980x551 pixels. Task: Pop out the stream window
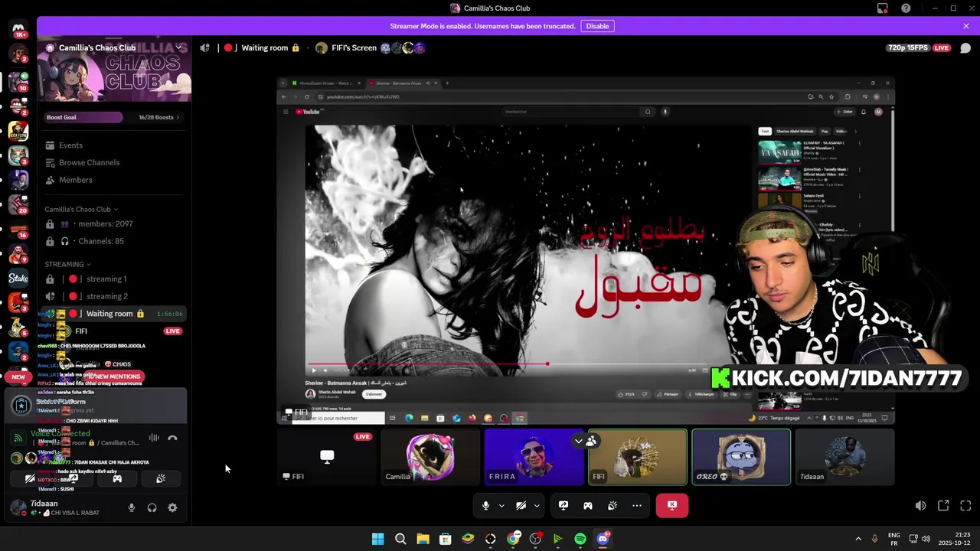943,505
